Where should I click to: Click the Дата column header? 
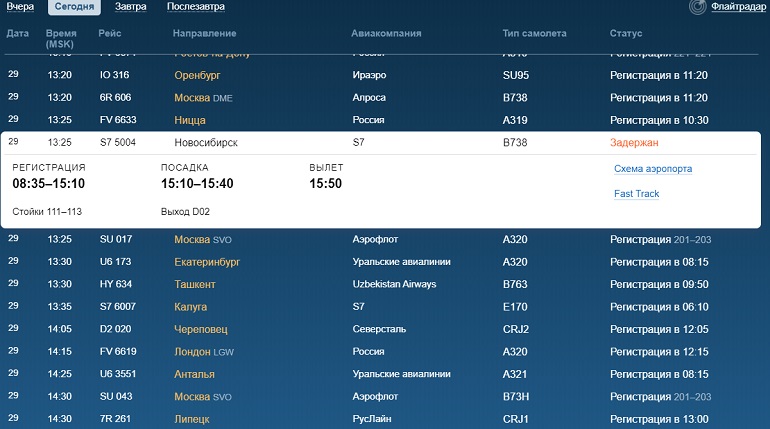tap(18, 33)
